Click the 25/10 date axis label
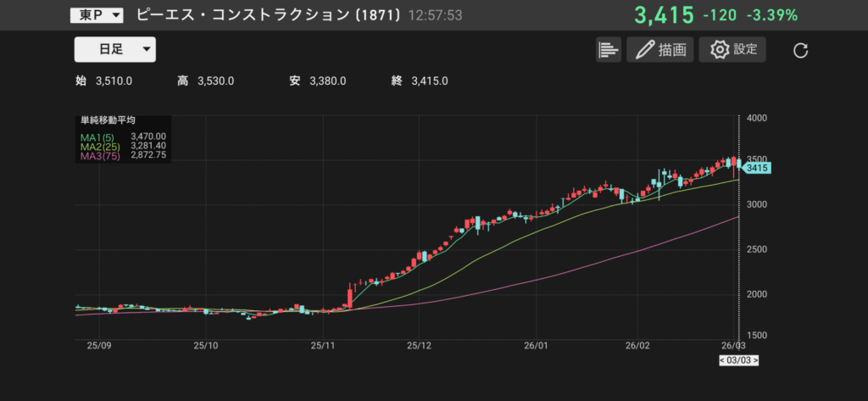Viewport: 868px width, 401px height. click(206, 346)
